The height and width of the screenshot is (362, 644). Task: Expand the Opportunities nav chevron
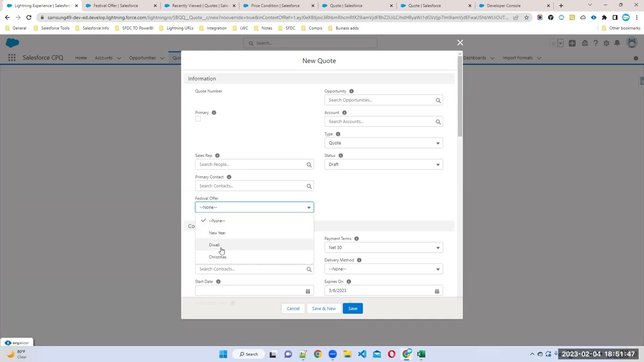click(x=162, y=58)
